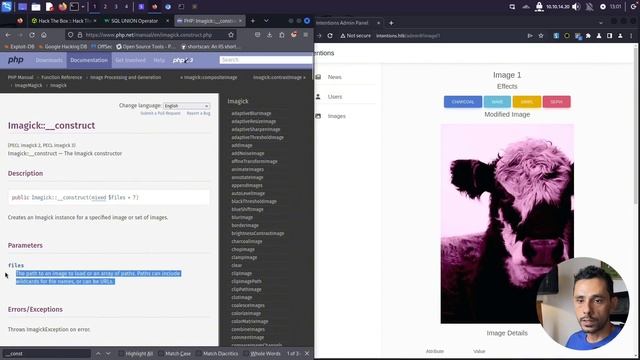Click the find bar text field
640x360 pixels.
[46, 353]
